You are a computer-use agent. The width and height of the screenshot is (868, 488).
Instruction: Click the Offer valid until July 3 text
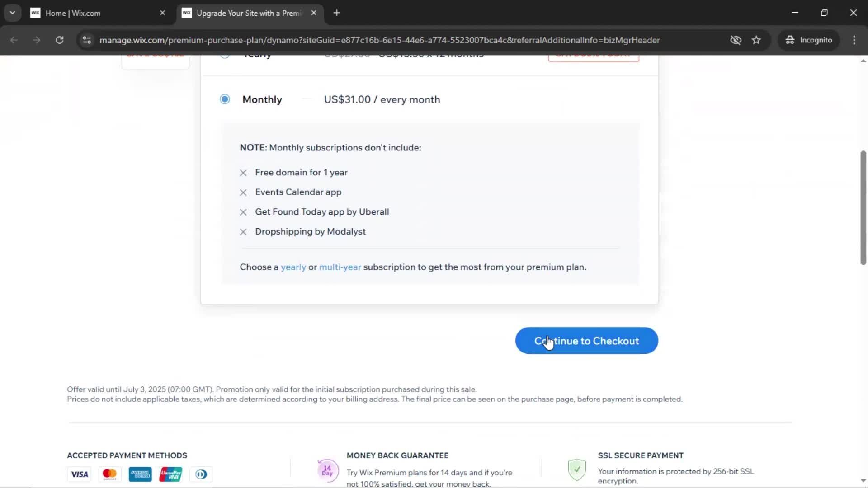tap(272, 389)
